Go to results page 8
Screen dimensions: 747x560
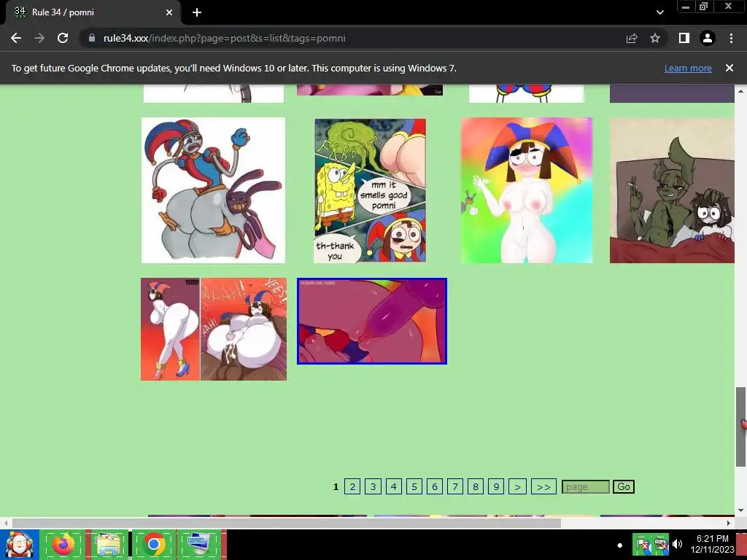476,486
